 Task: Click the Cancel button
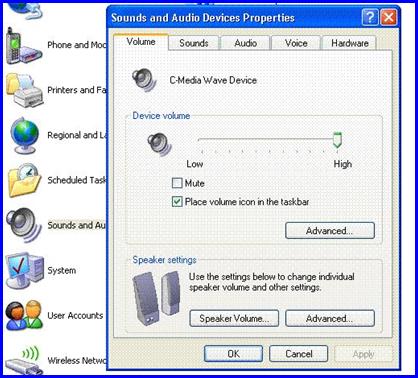point(299,354)
